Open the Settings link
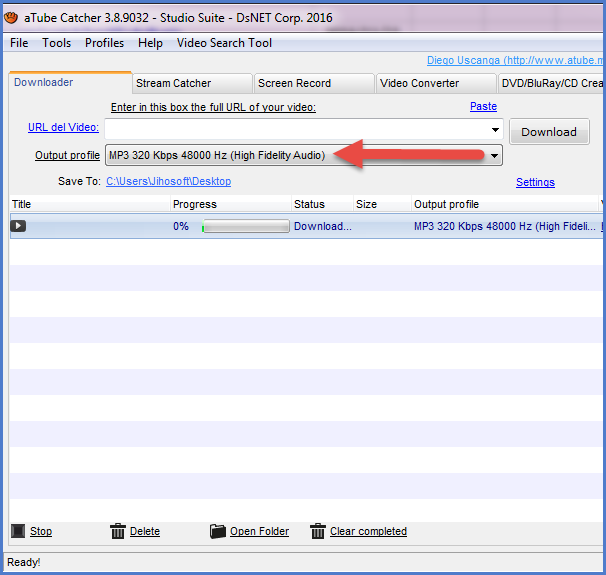The image size is (606, 575). tap(535, 182)
